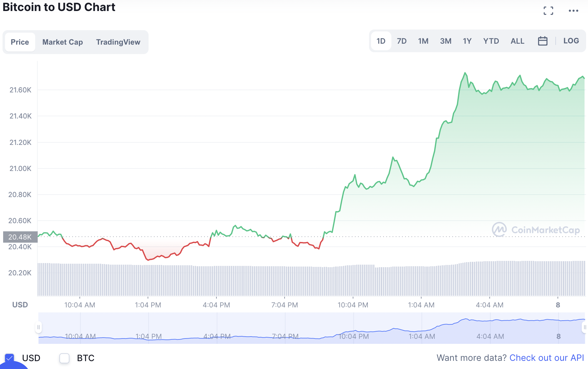
Task: Click the 21.60K y-axis label
Action: click(20, 90)
